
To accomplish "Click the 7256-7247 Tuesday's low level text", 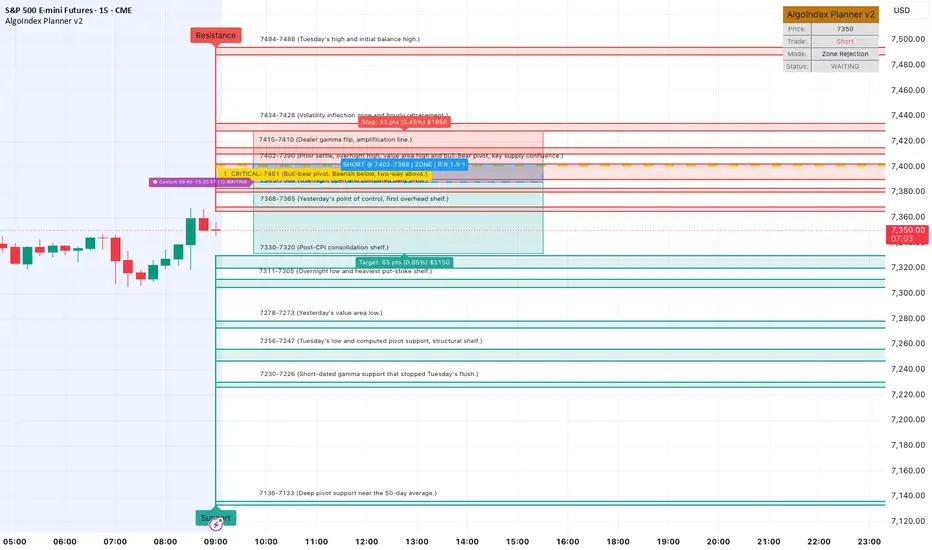I will (x=371, y=341).
